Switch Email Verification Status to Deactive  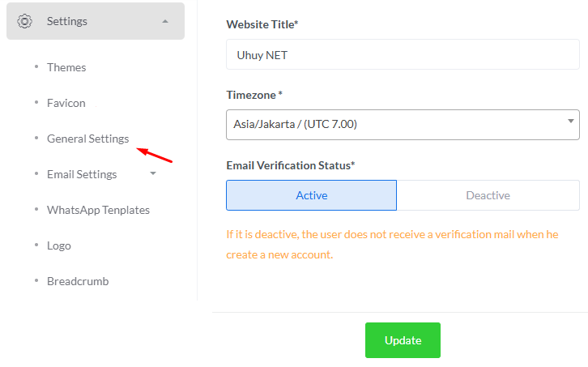488,195
